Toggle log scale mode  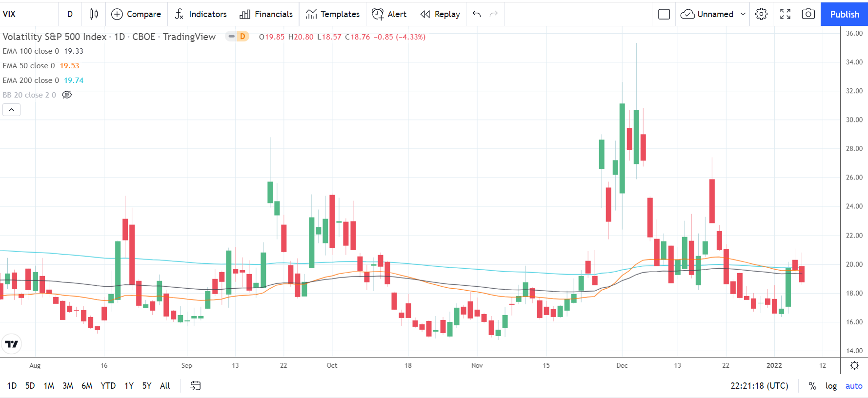[x=831, y=386]
